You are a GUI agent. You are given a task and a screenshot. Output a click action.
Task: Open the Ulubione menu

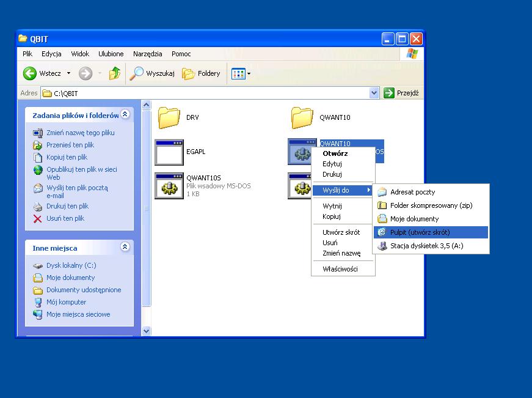coord(111,54)
